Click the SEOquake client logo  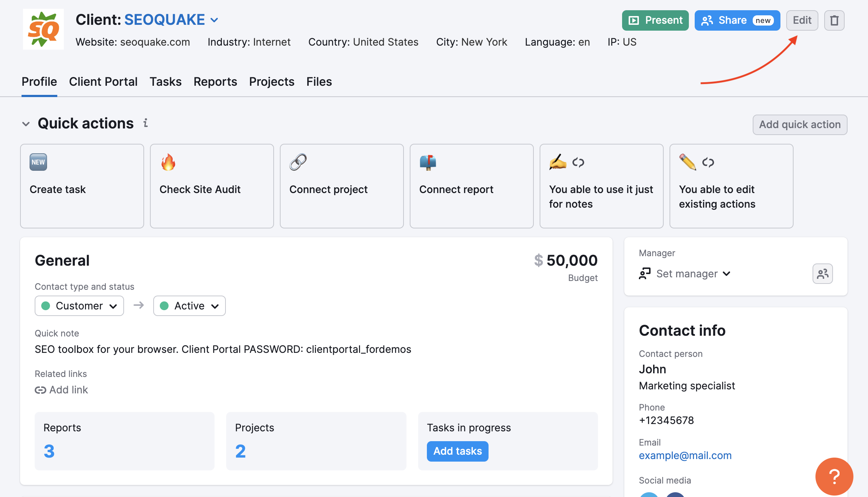pyautogui.click(x=43, y=29)
